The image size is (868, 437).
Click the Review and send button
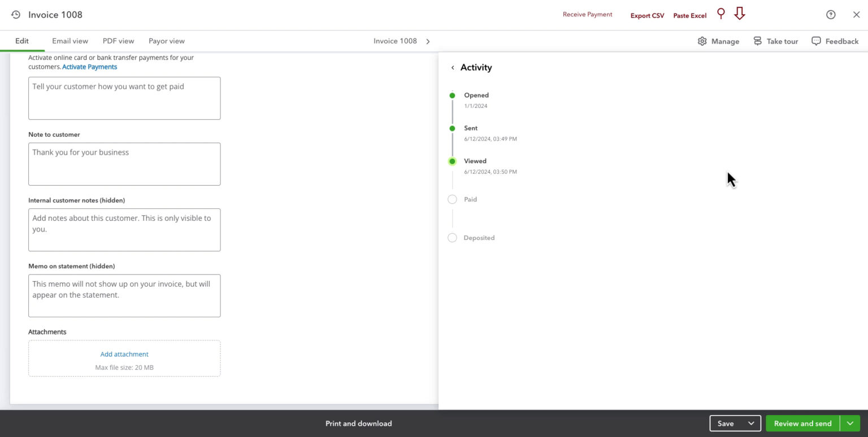[x=802, y=423]
